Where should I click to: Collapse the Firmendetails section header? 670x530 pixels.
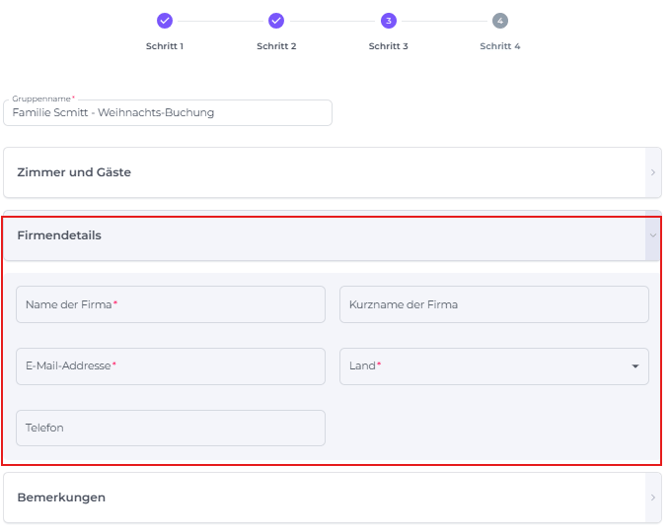coord(320,236)
